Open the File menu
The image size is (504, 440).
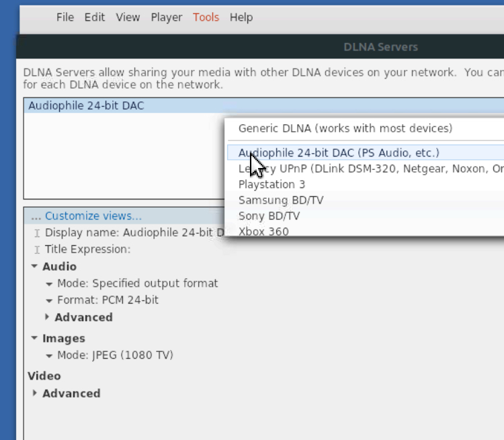point(65,17)
